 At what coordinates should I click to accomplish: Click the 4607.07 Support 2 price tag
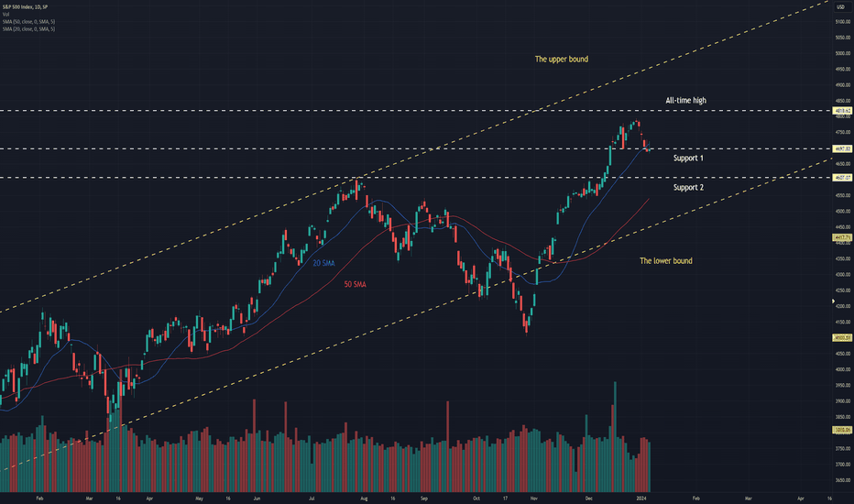click(842, 178)
